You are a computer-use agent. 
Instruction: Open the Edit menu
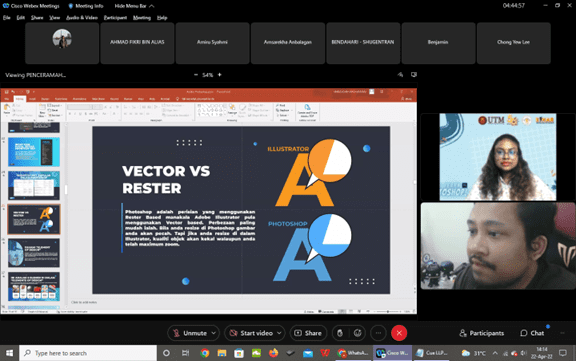[x=21, y=18]
